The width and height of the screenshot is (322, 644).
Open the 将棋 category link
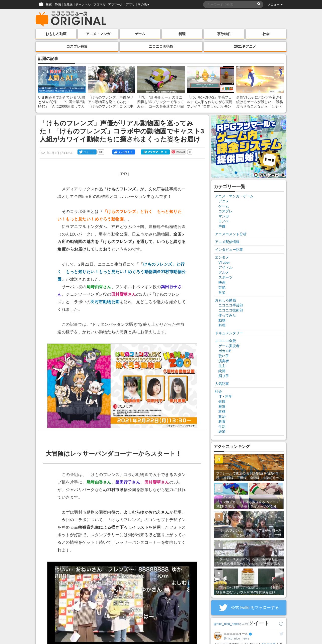click(x=222, y=412)
